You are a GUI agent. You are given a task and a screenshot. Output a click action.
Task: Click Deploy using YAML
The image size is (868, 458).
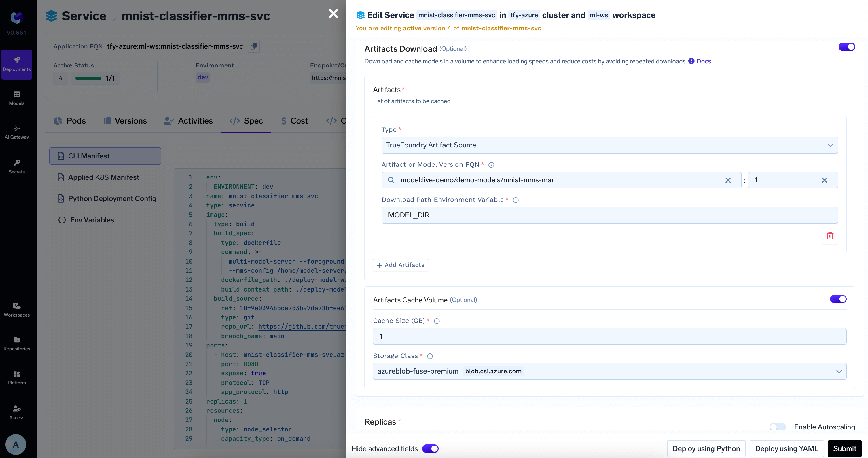(x=786, y=448)
